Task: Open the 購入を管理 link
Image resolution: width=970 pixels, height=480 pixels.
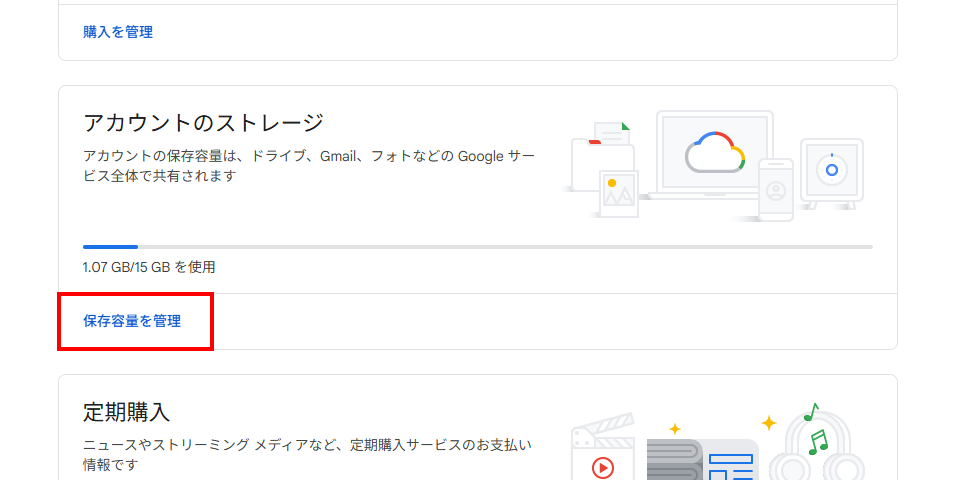Action: 118,32
